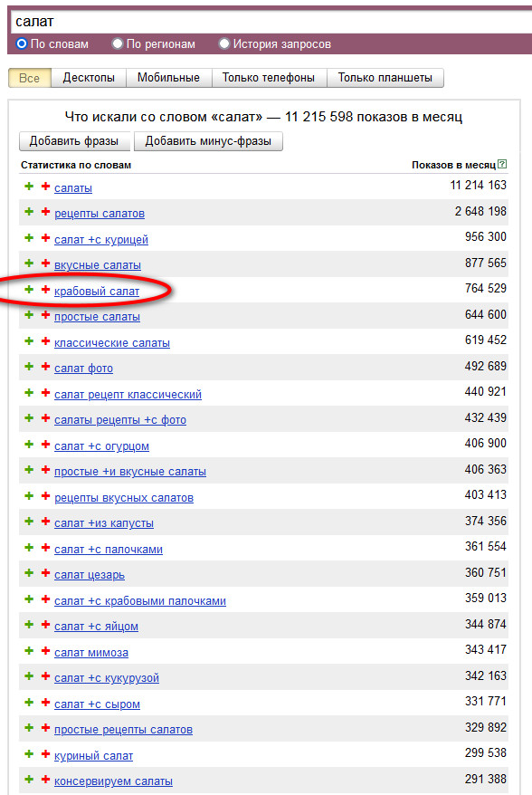
Task: Exclude 'салат фото' using the red plus icon
Action: click(x=45, y=367)
